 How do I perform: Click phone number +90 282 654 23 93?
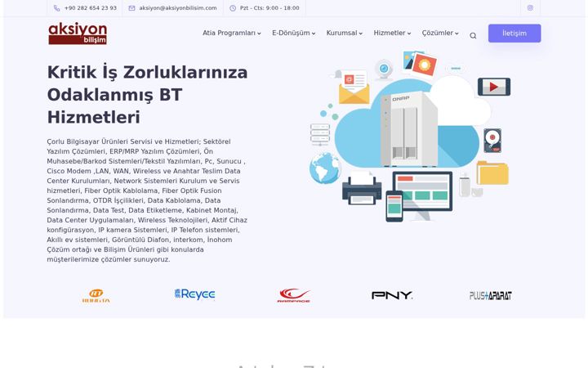click(x=91, y=8)
